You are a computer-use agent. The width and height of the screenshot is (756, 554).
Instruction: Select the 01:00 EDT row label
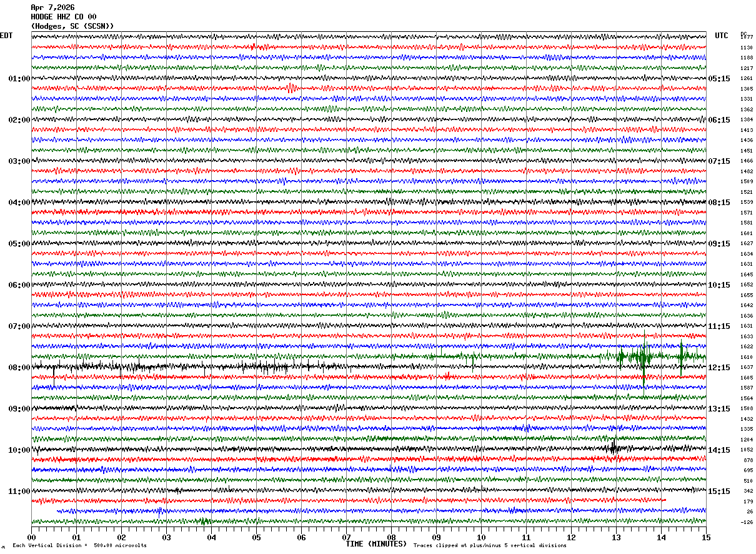tap(19, 79)
